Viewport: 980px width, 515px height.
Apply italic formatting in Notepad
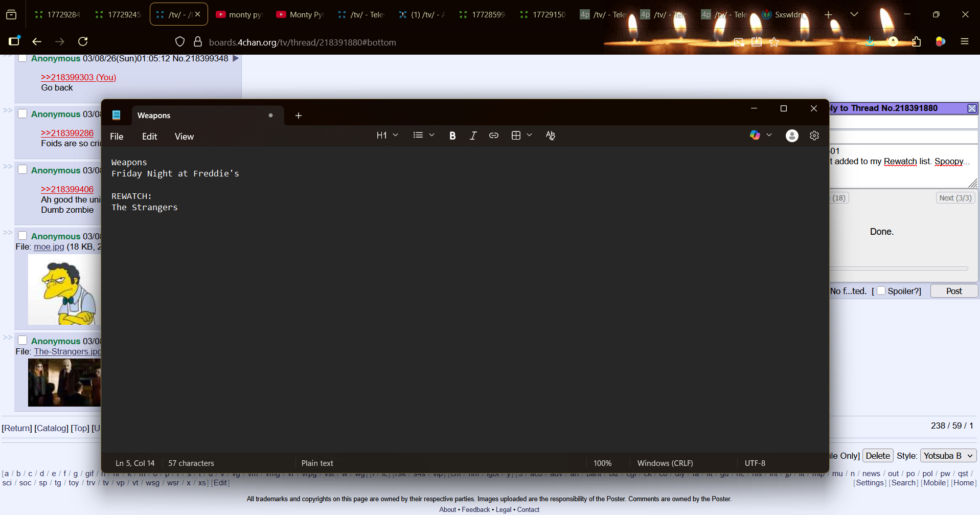473,136
